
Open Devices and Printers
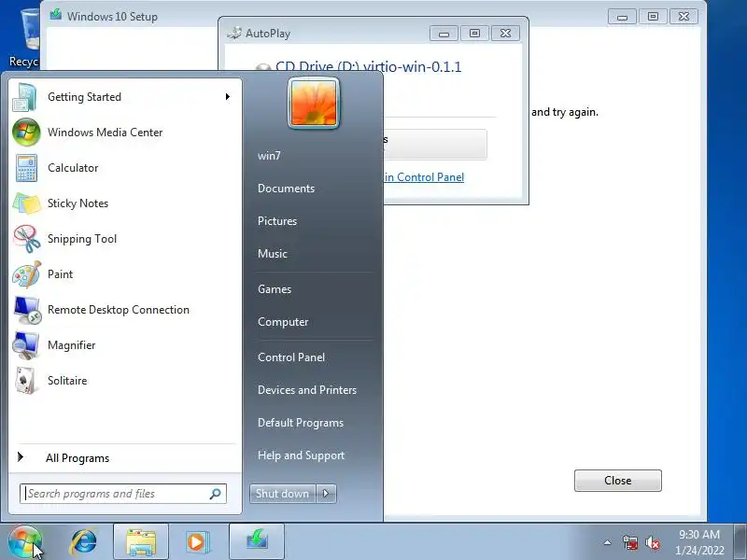click(307, 390)
